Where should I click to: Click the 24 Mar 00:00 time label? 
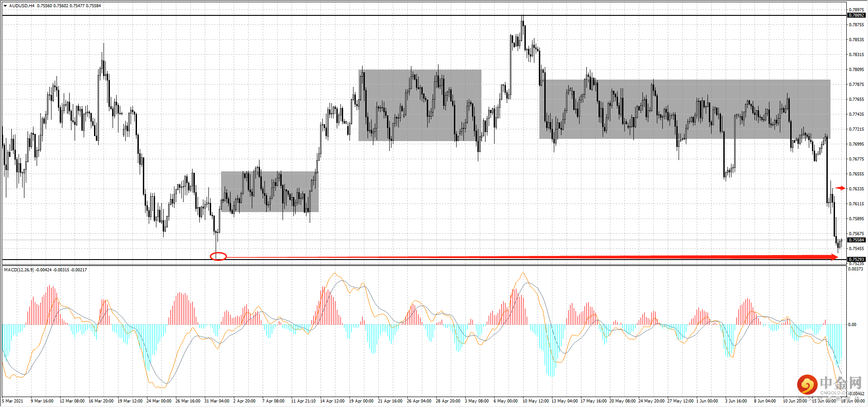pos(159,401)
